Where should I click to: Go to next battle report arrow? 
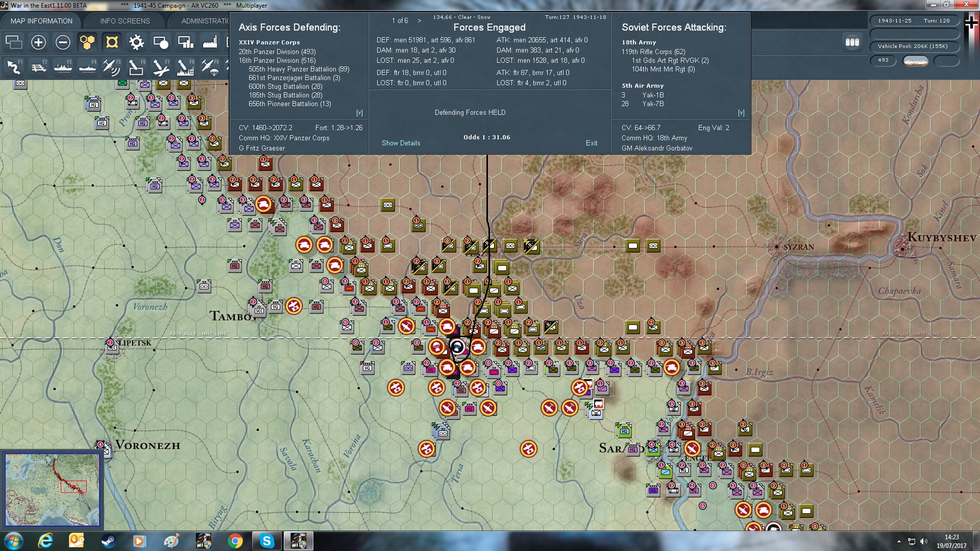click(x=420, y=20)
